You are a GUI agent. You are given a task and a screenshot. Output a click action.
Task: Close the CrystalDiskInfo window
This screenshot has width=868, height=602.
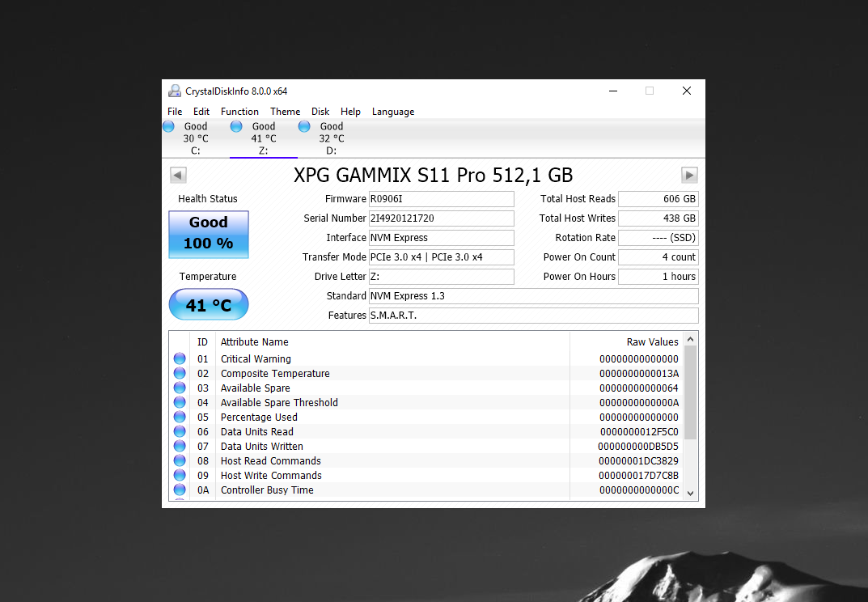(687, 91)
